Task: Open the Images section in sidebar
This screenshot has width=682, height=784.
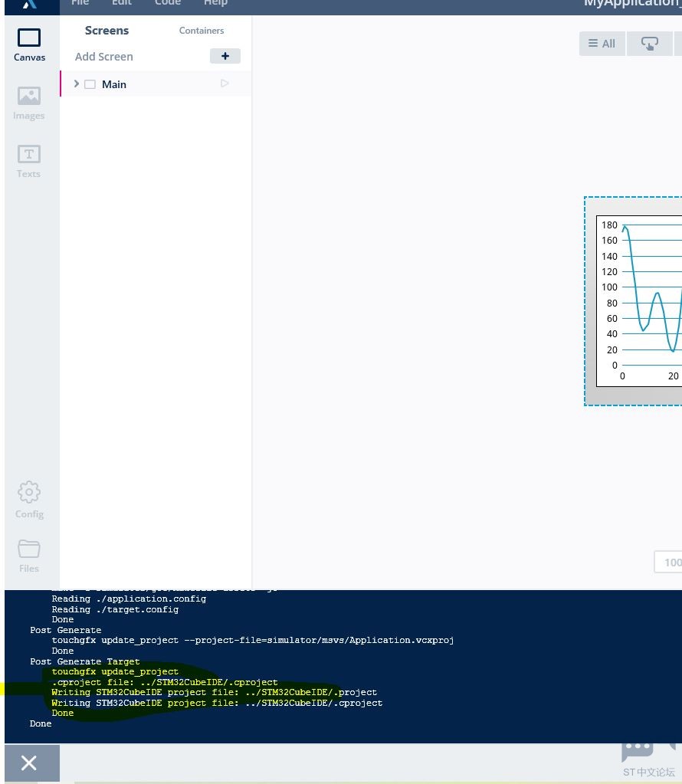Action: pyautogui.click(x=29, y=103)
